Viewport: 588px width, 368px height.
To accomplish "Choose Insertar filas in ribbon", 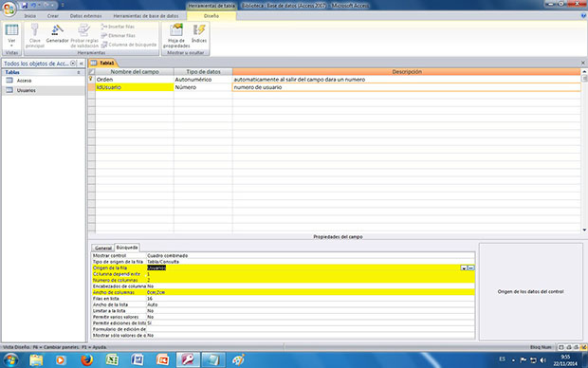I will point(118,27).
